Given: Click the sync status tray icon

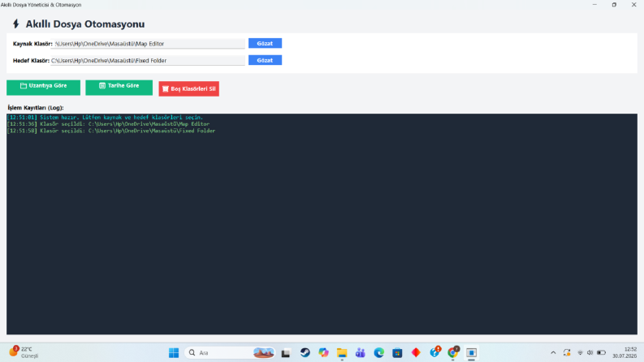Looking at the screenshot, I should click(567, 352).
